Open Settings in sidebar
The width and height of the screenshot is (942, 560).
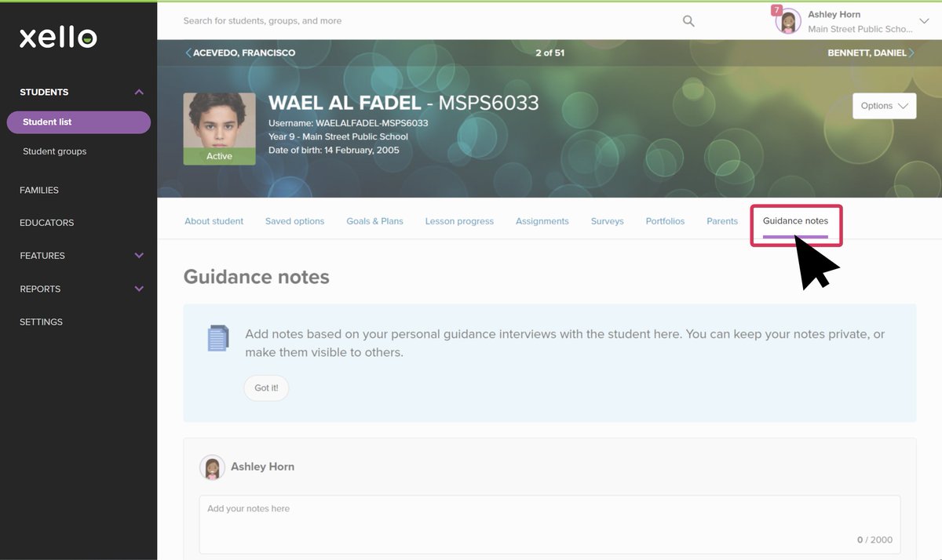pyautogui.click(x=41, y=322)
